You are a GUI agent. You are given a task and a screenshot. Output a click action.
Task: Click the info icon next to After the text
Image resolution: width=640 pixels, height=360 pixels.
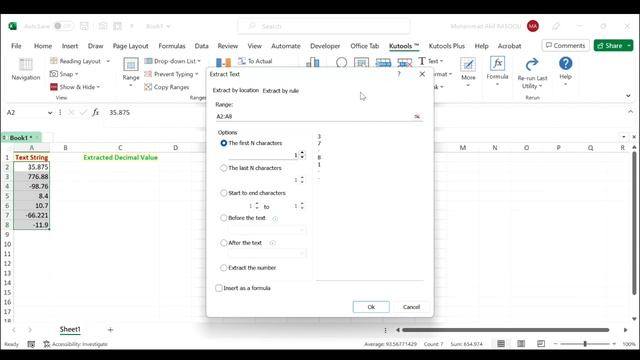point(272,243)
